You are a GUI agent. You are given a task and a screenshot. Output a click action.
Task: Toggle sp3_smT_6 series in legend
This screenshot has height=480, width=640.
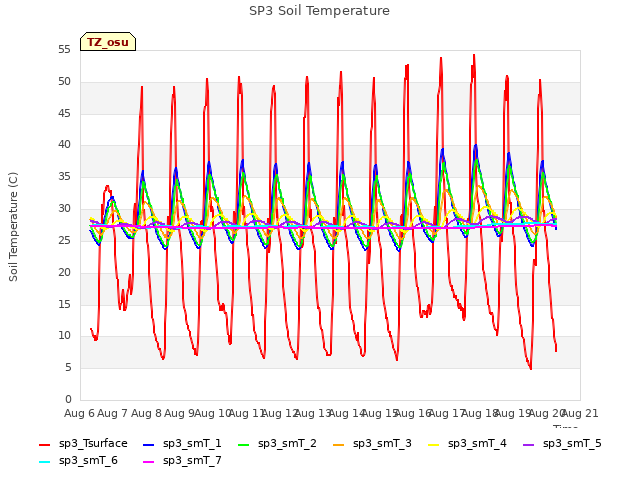coord(78,461)
